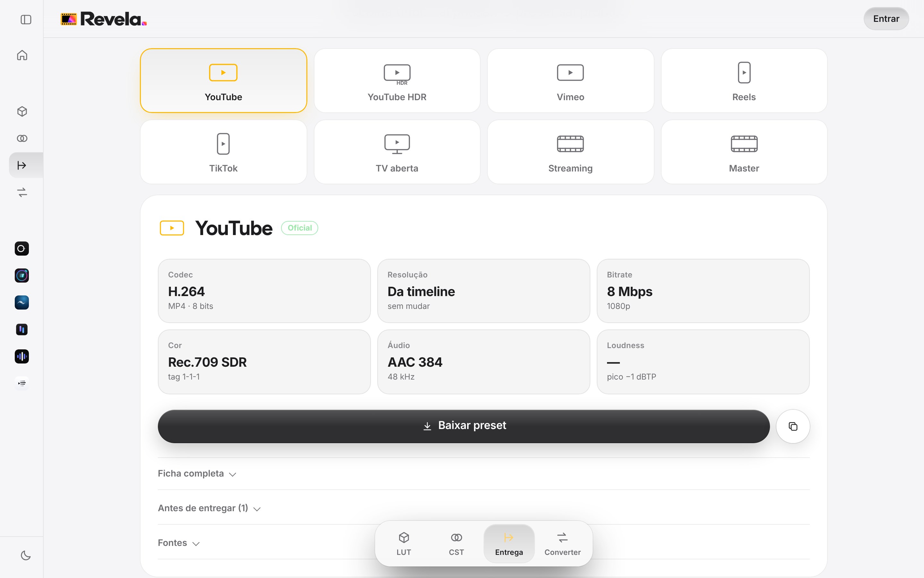Toggle dark mode moon icon
The height and width of the screenshot is (578, 924).
(26, 555)
